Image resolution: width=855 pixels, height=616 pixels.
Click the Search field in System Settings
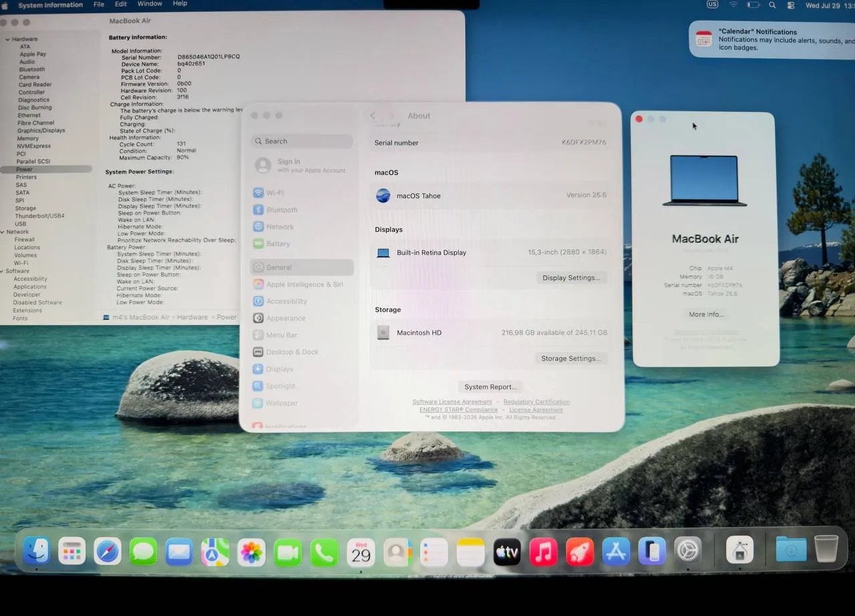(x=302, y=142)
